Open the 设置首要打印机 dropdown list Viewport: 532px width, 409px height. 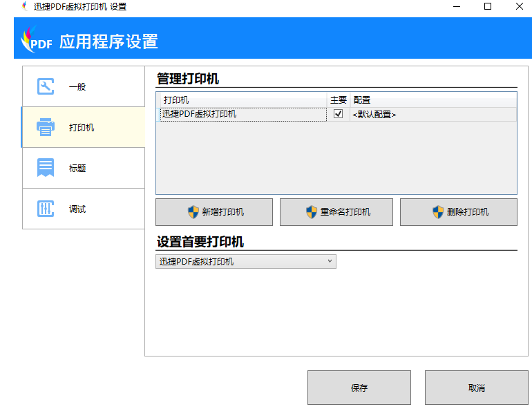pos(246,261)
